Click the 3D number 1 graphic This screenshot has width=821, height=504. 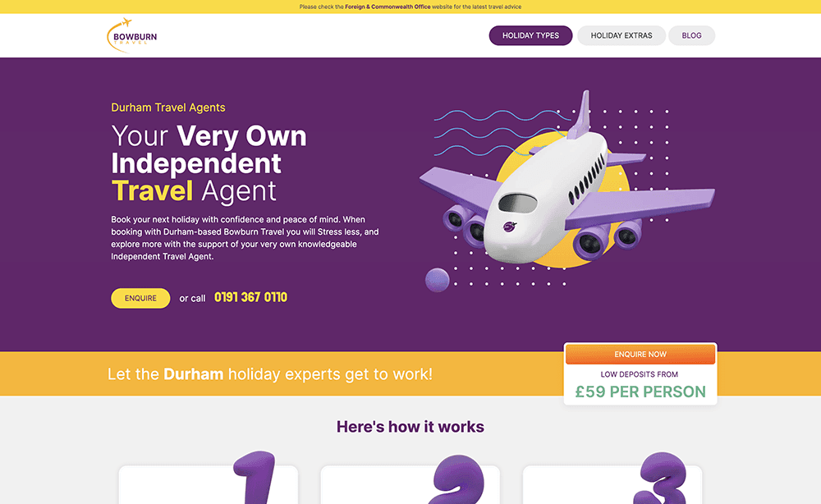tap(255, 477)
